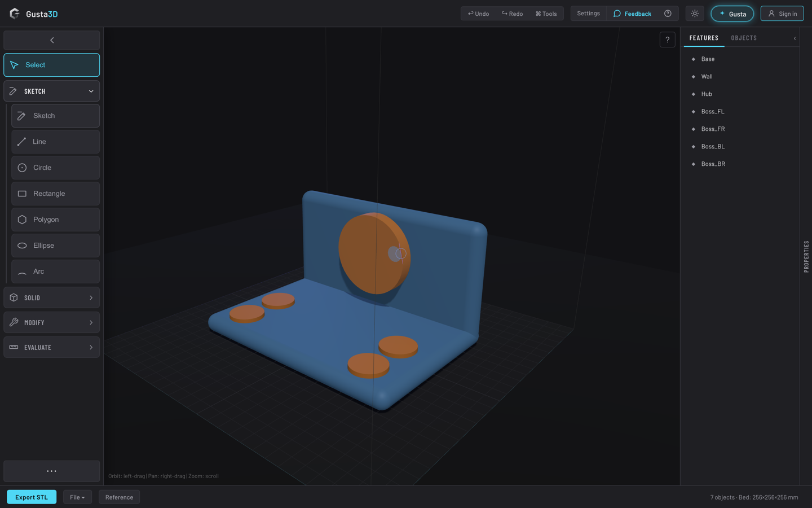Pick the Line tool
Viewport: 812px width, 508px height.
click(55, 142)
